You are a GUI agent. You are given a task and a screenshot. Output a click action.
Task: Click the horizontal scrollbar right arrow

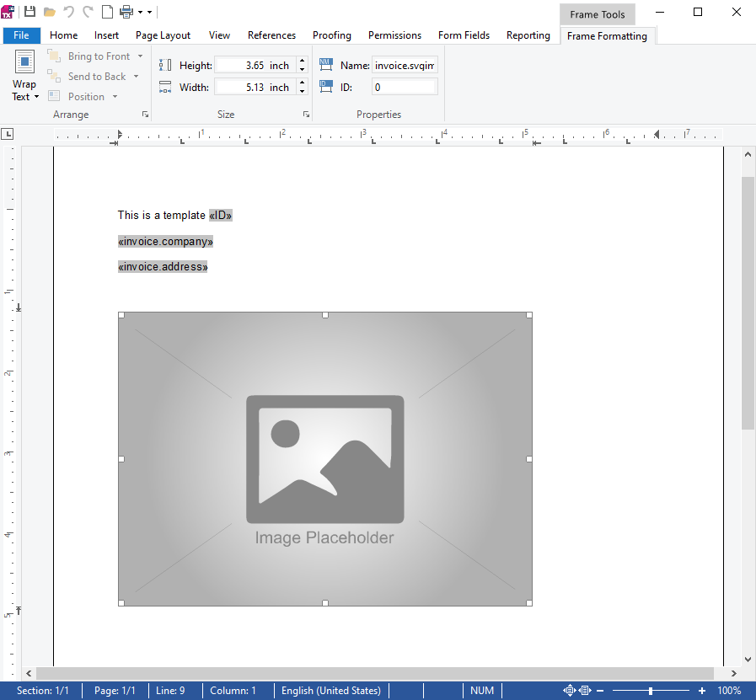click(734, 673)
